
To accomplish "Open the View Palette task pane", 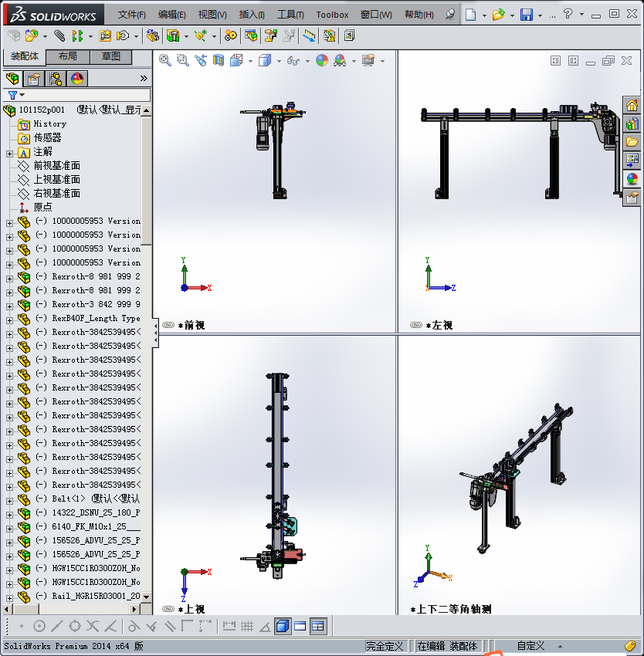I will pos(632,161).
